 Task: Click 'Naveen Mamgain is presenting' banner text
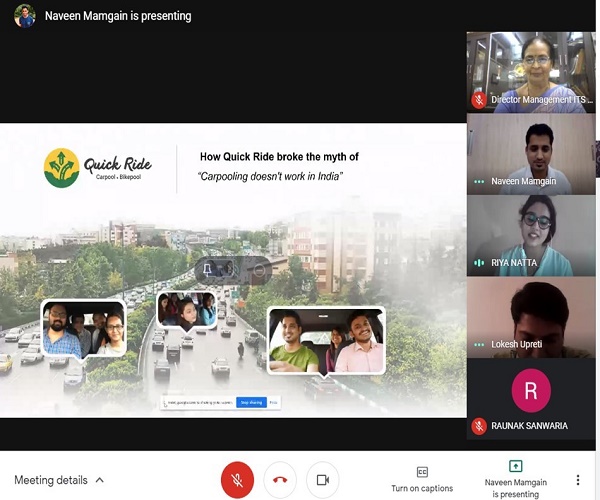pyautogui.click(x=118, y=16)
